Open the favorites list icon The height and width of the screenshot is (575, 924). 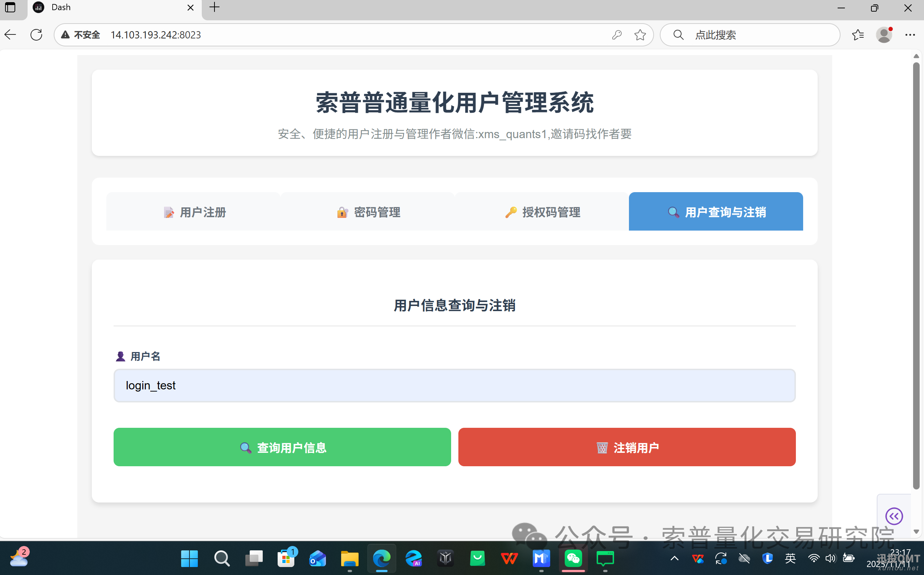coord(857,34)
